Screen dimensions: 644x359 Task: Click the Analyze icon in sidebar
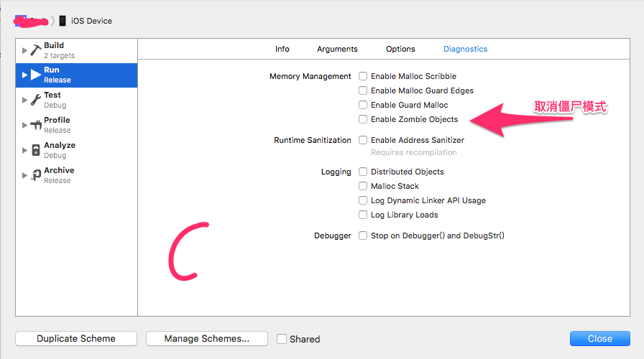35,150
